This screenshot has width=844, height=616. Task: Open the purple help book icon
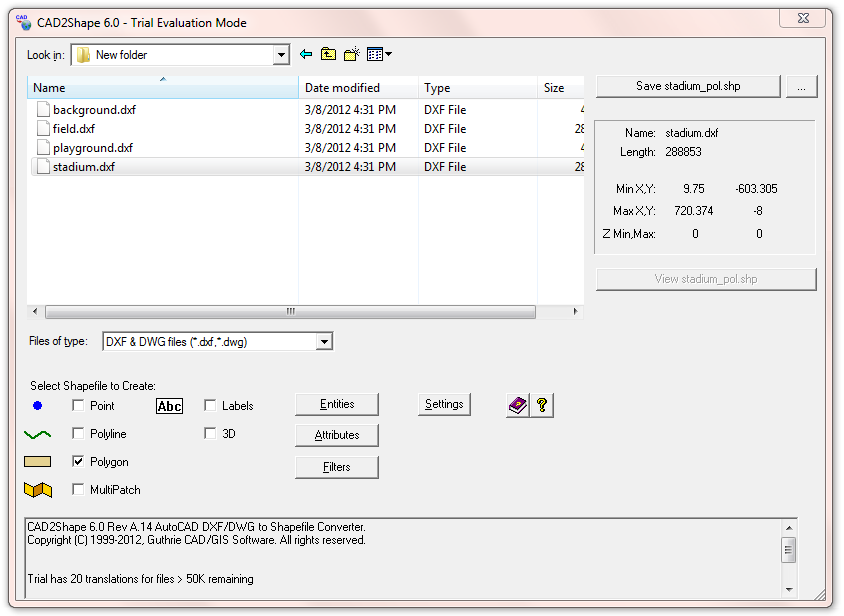click(x=517, y=405)
